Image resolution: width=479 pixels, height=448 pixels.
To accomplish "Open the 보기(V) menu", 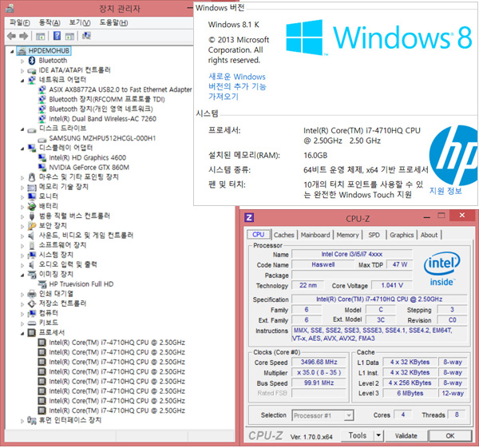I will (79, 22).
